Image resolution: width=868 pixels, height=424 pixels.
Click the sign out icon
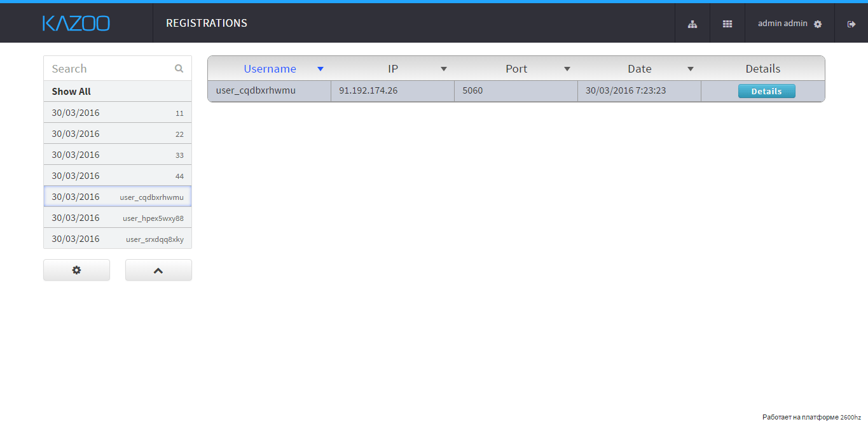(851, 24)
